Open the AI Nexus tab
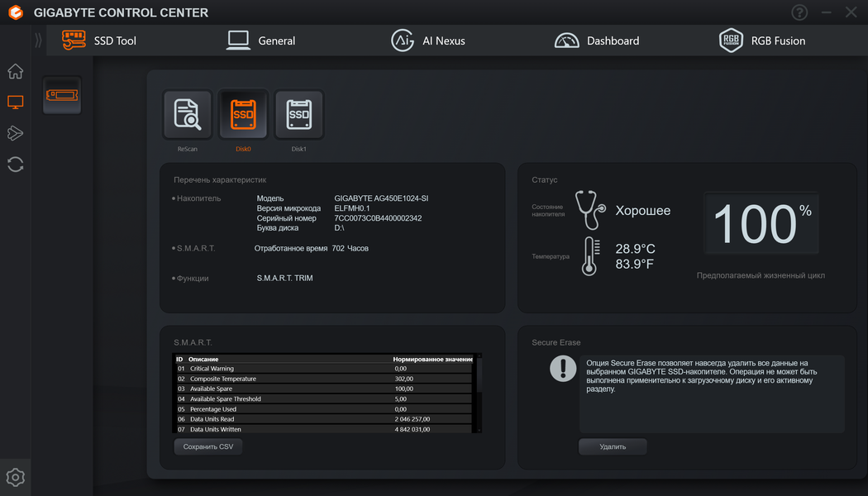 click(x=428, y=41)
